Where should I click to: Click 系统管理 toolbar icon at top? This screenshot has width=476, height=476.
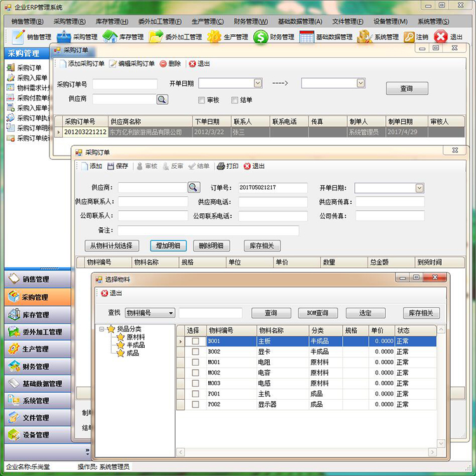[x=364, y=37]
